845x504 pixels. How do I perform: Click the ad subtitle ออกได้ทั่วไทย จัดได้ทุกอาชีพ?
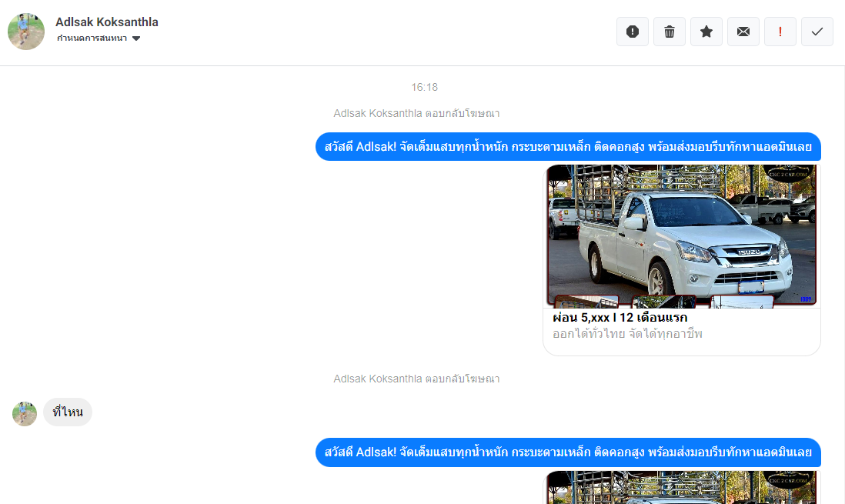point(627,334)
